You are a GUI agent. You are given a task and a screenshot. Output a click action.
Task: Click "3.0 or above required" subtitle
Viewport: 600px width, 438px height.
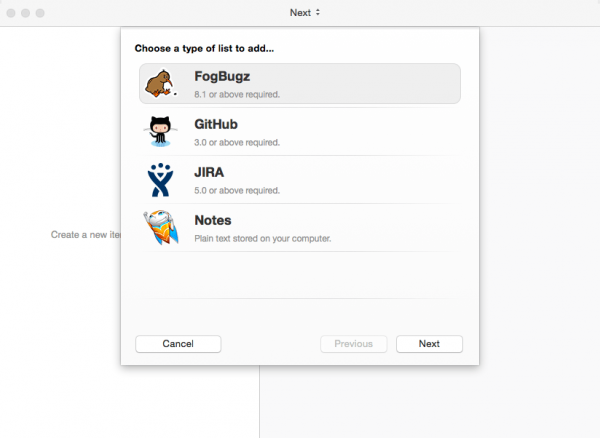tap(237, 143)
